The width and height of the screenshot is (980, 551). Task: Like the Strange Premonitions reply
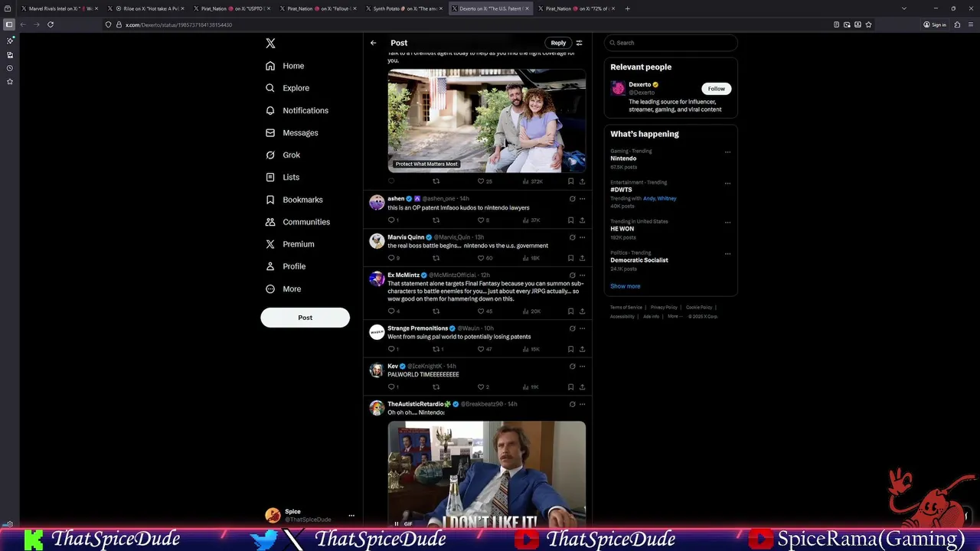point(481,349)
